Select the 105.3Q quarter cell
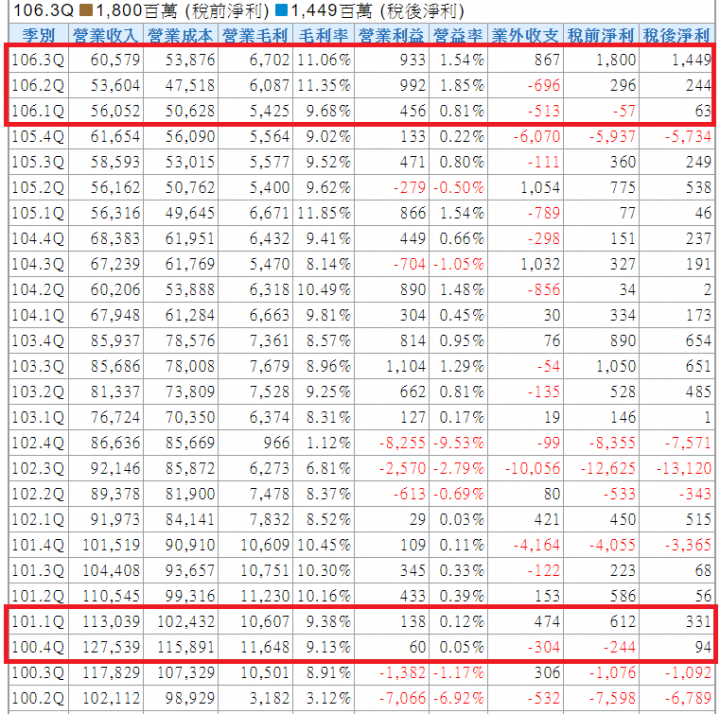 click(x=39, y=162)
